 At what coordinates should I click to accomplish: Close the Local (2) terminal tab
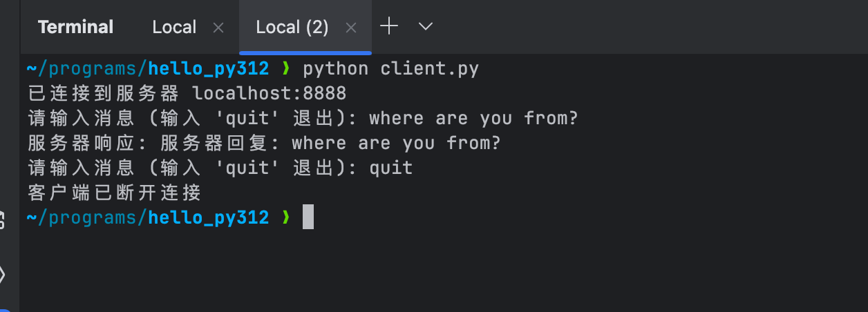(351, 28)
